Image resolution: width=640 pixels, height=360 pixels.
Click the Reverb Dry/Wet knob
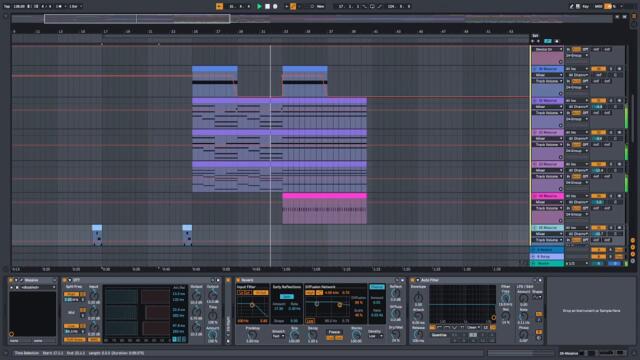pos(396,335)
